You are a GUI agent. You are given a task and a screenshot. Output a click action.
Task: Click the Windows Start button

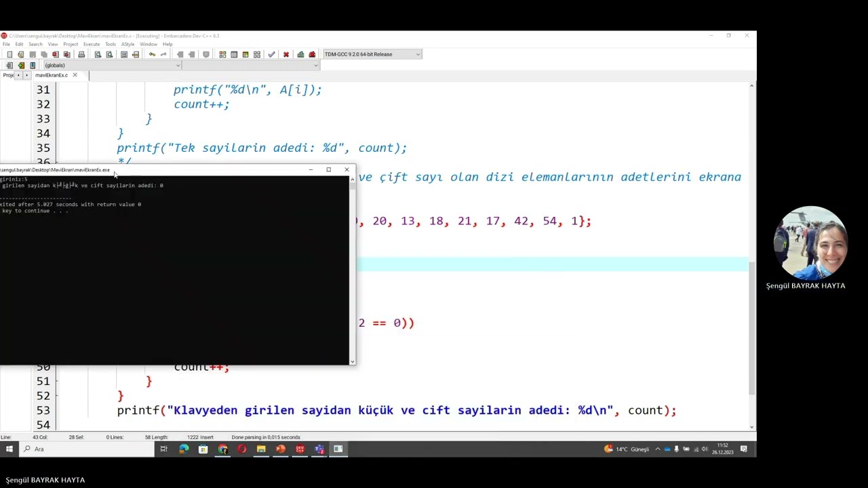tap(9, 449)
